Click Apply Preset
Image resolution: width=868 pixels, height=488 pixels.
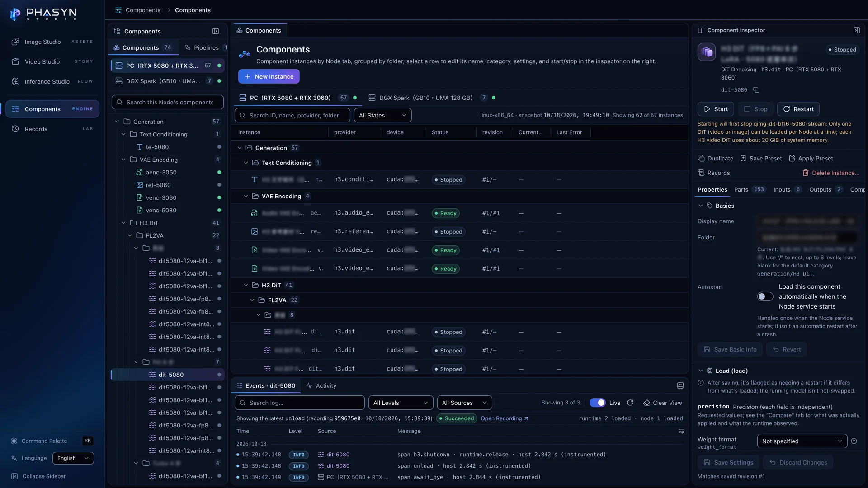811,158
